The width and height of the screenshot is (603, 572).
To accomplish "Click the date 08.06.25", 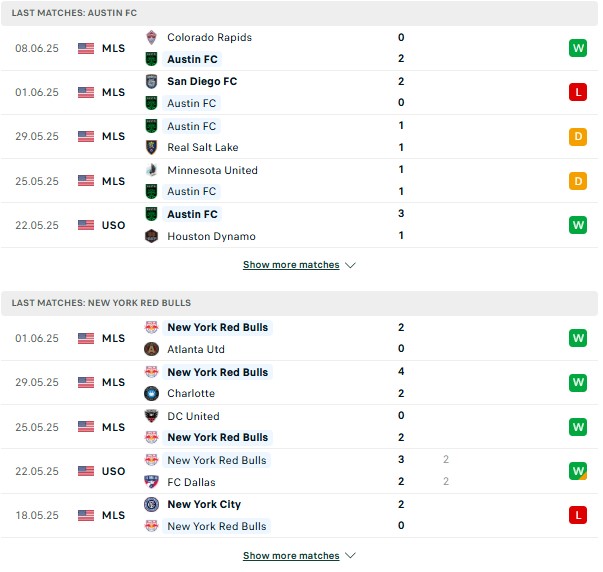I will 37,48.
